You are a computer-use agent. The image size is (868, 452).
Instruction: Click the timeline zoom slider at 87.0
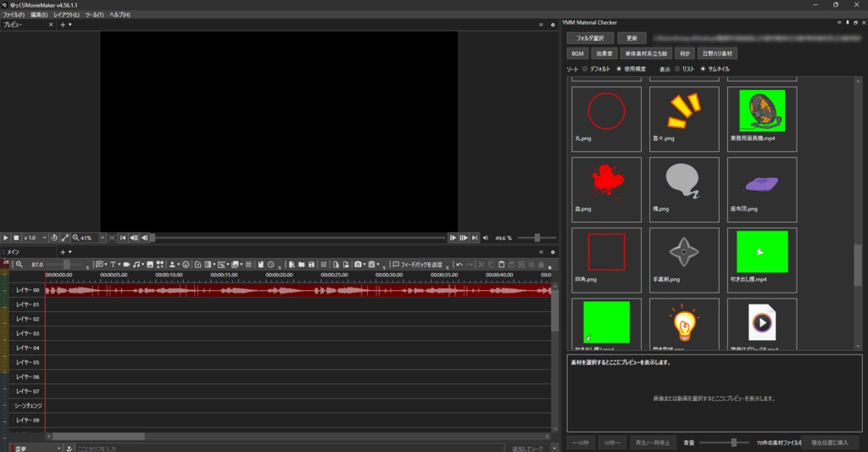66,265
